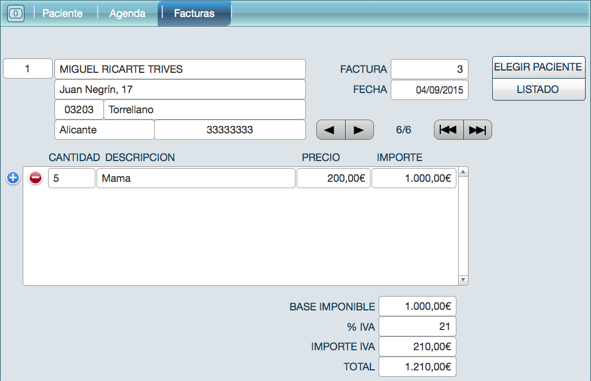Click the scroll-down arrow of the items list

pyautogui.click(x=463, y=280)
